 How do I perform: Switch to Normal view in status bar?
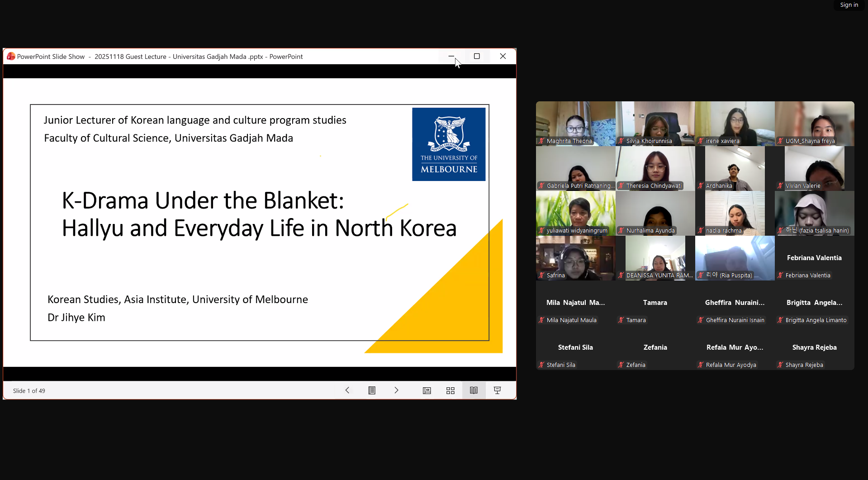coord(427,390)
